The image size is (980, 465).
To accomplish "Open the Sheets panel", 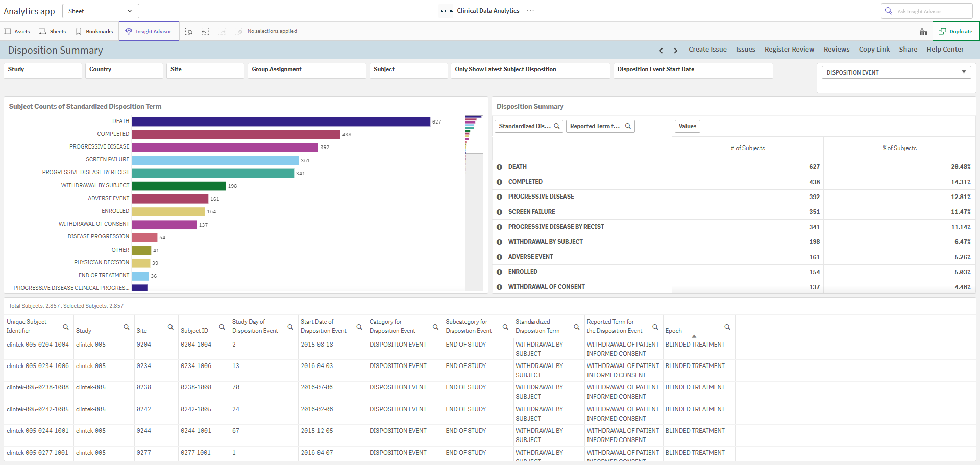I will pyautogui.click(x=53, y=31).
